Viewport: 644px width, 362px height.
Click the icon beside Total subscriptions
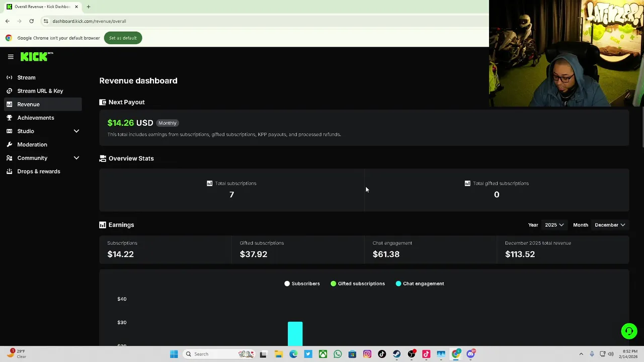[209, 184]
